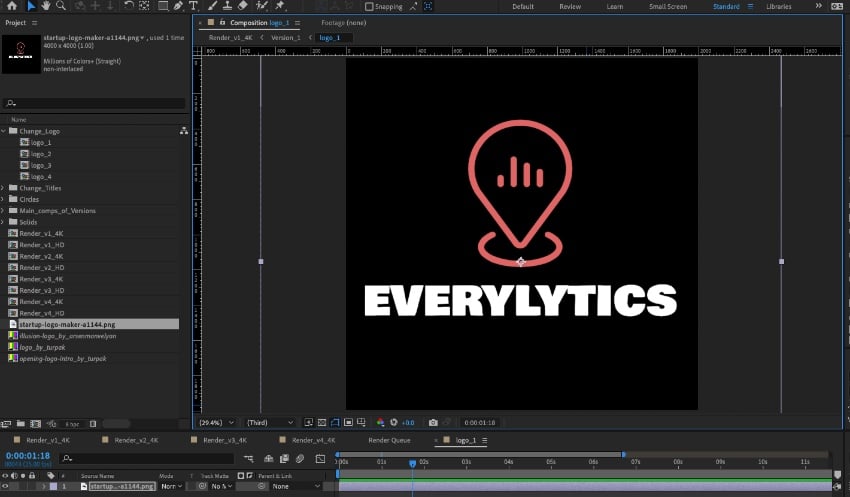850x497 pixels.
Task: Create a new folder in Project panel
Action: pyautogui.click(x=21, y=424)
